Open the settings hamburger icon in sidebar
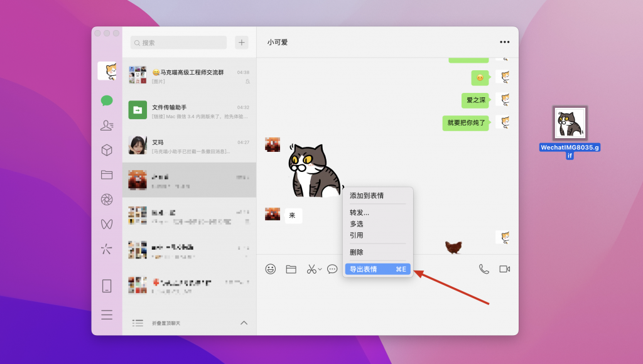This screenshot has height=364, width=643. 106,315
